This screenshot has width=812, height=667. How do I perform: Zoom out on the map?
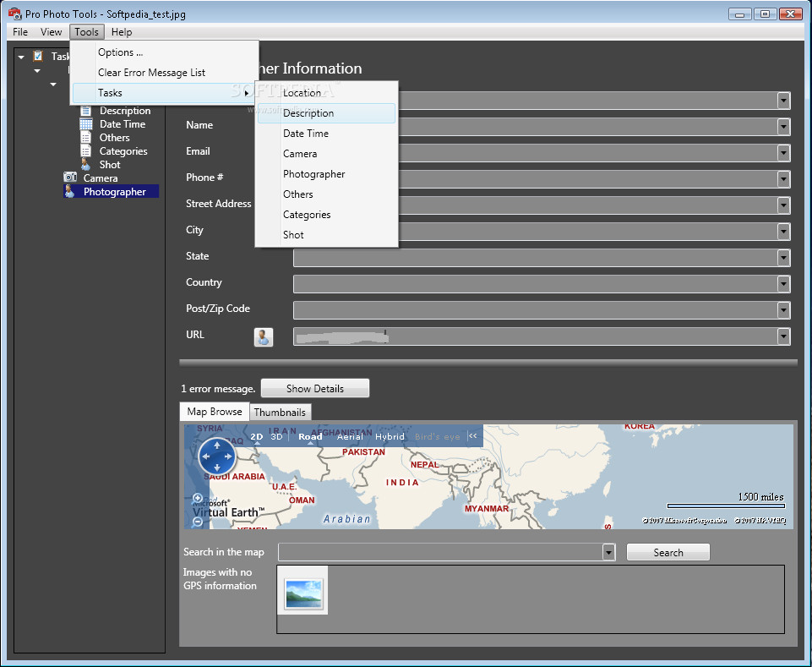(198, 522)
